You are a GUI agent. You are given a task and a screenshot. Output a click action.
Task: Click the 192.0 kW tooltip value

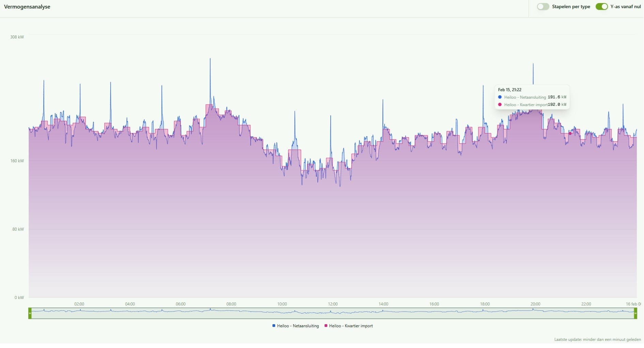557,105
